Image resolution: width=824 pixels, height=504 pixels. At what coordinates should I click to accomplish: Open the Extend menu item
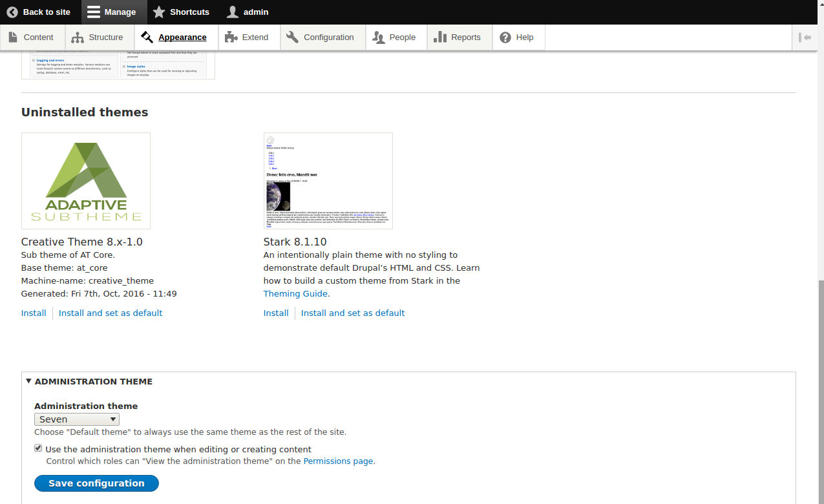pos(249,37)
